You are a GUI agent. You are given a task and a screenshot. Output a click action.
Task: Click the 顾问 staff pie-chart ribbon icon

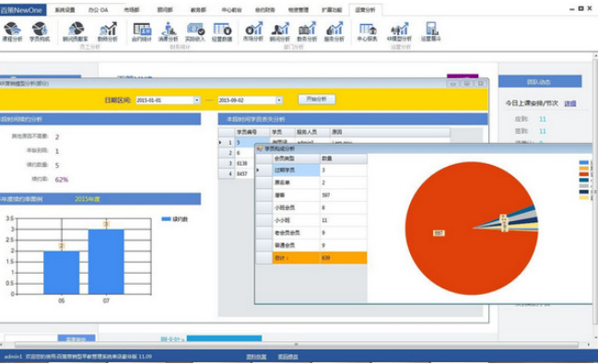76,31
